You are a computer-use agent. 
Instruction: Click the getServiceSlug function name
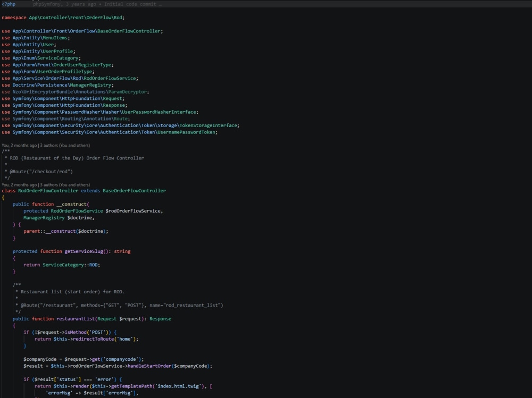pos(85,251)
